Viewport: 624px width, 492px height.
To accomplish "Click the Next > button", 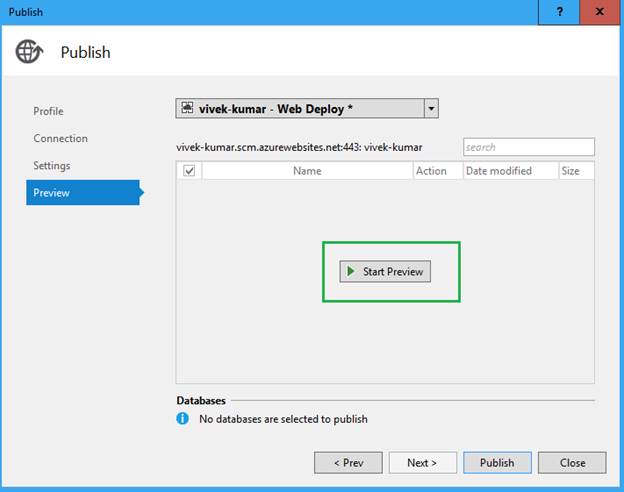I will 423,463.
